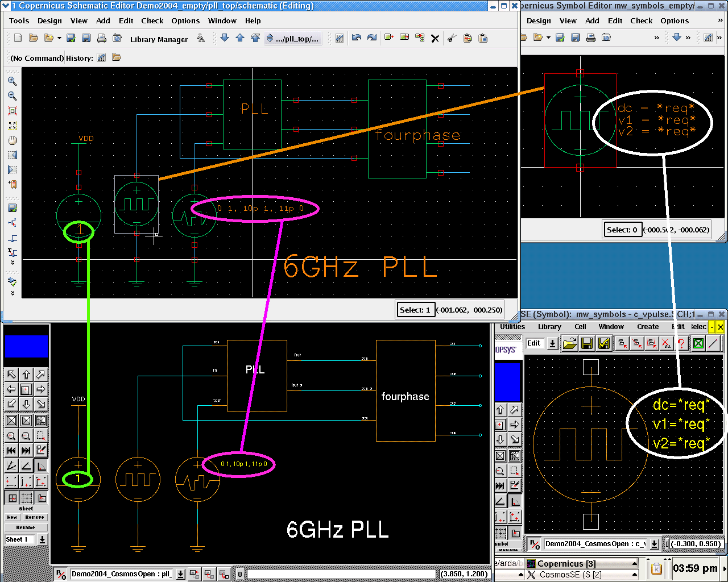Open Utilities menu in CosmosSE Symbol window
Viewport: 728px width, 582px height.
[512, 327]
